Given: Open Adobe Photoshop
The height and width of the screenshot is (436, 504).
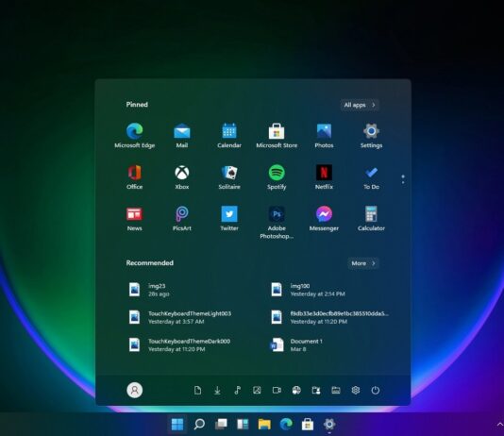Looking at the screenshot, I should [x=277, y=223].
